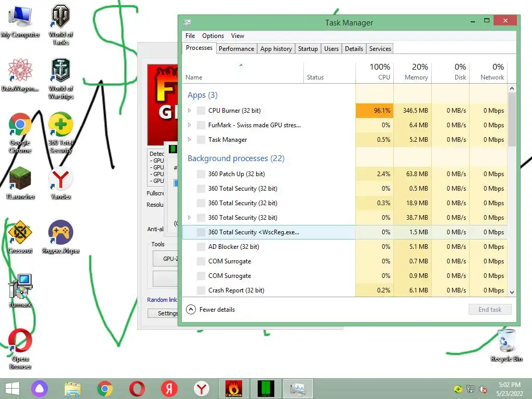532x399 pixels.
Task: Open the File menu
Action: pos(190,36)
